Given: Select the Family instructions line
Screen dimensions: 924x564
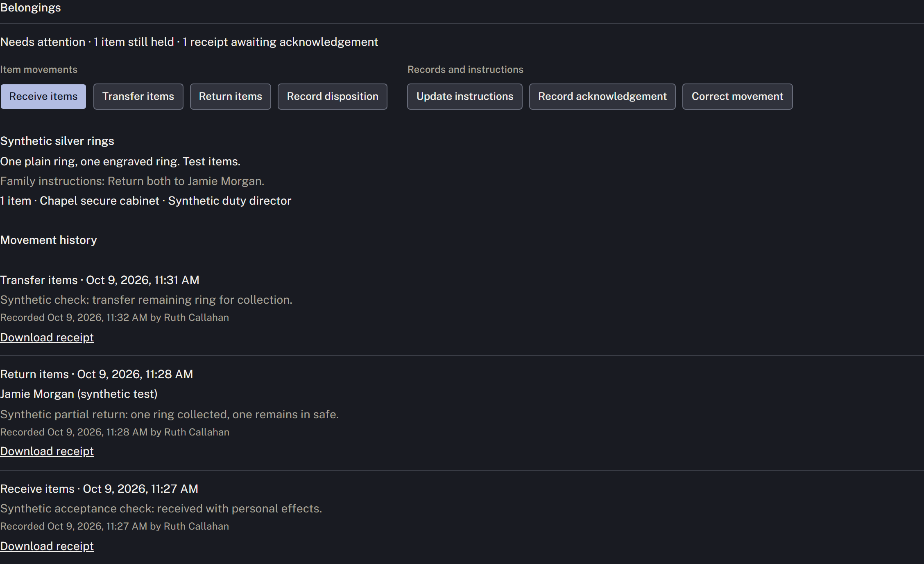Looking at the screenshot, I should click(x=132, y=181).
